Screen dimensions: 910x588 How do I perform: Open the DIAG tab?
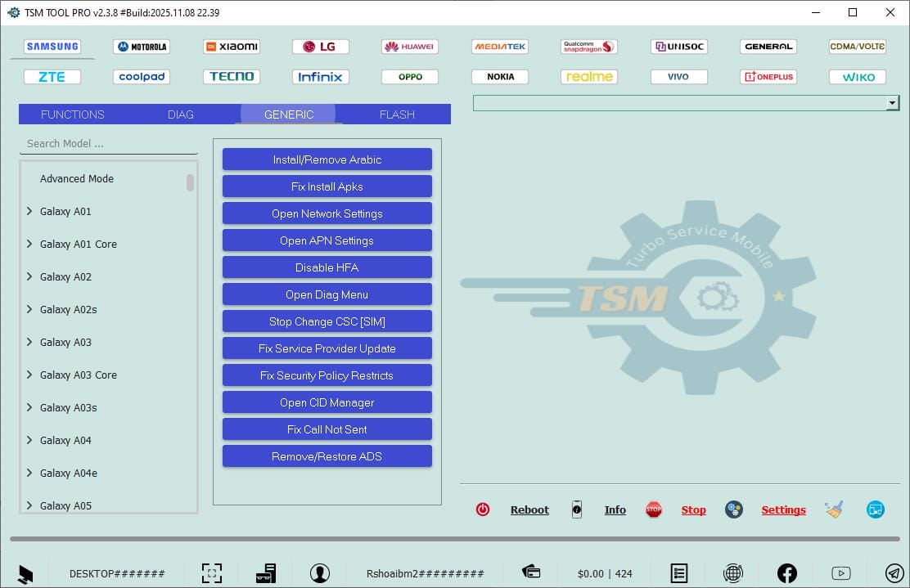(180, 114)
